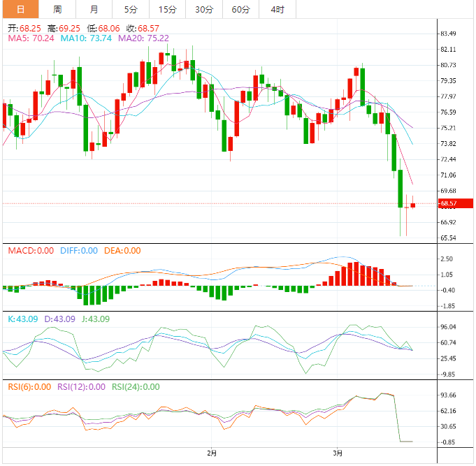Switch to the 4时 timeframe tab
476x466 pixels.
277,9
